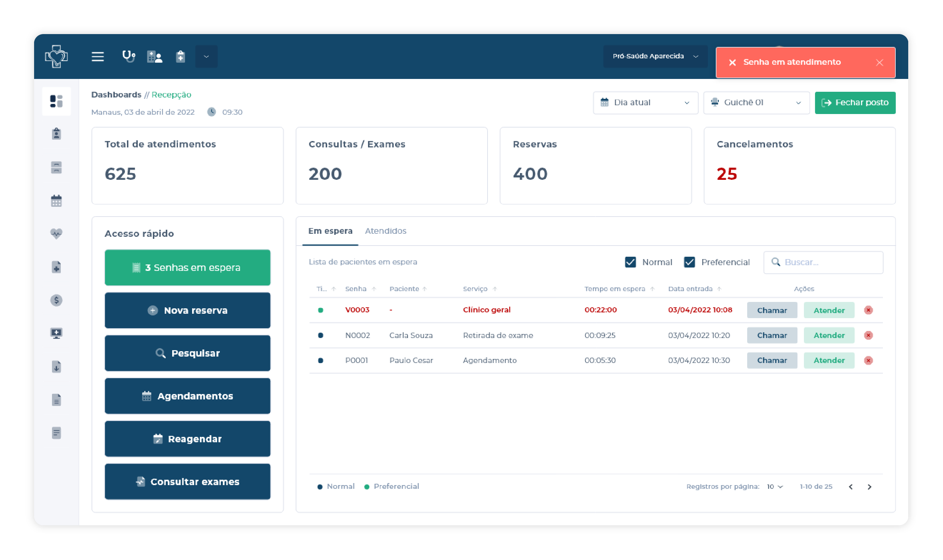This screenshot has width=943, height=560.
Task: Dismiss the Senha em atendimento alert
Action: (879, 63)
